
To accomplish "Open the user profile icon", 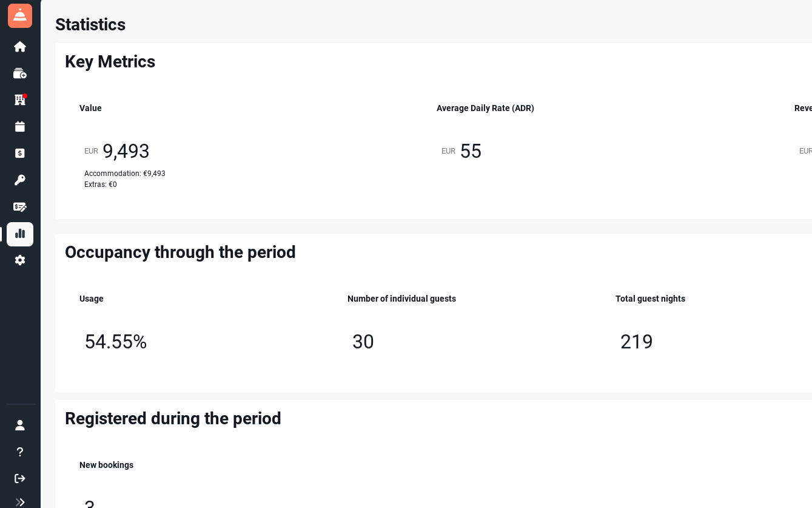I will [20, 425].
